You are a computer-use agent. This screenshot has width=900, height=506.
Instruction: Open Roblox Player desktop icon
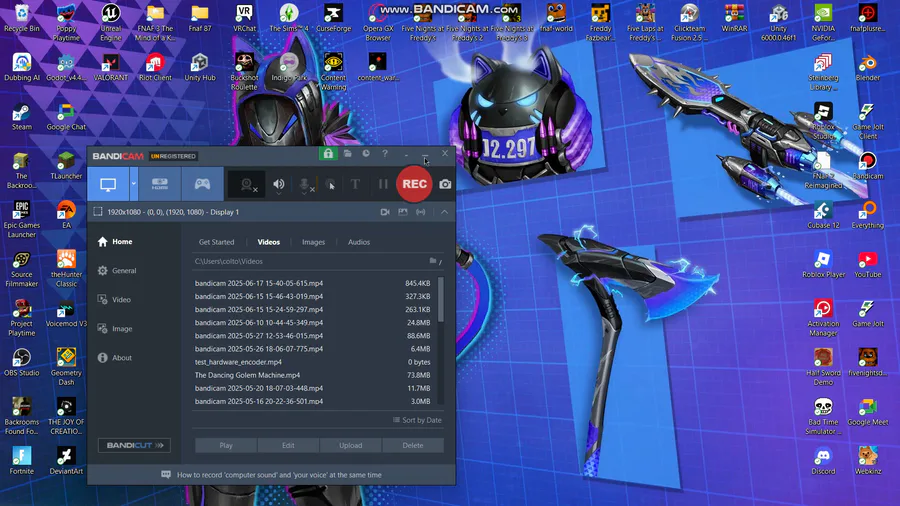coord(823,264)
